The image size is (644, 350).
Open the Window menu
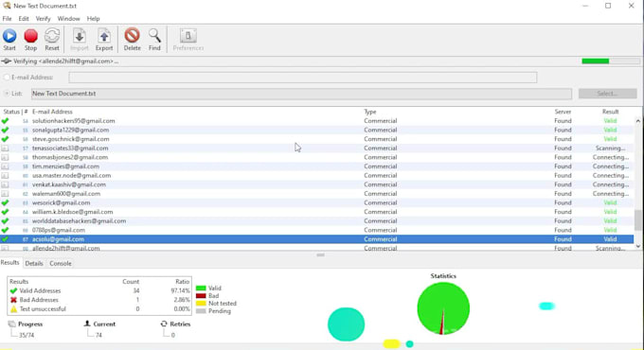[x=68, y=19]
